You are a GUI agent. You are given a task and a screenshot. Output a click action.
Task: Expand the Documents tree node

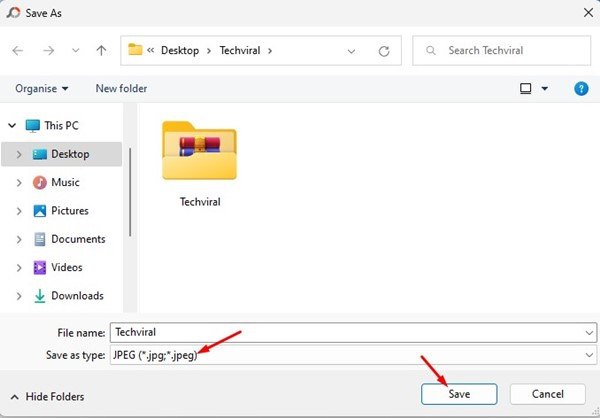[19, 239]
